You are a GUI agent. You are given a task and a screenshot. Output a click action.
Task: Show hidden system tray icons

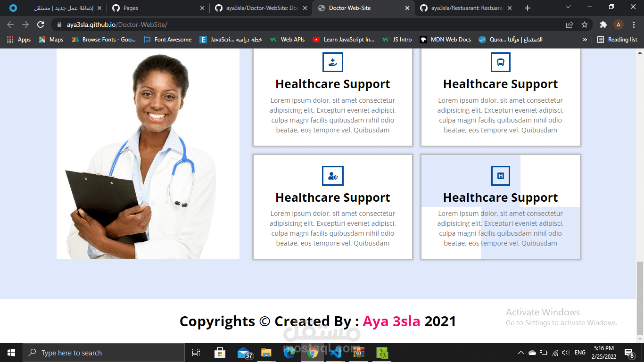tap(520, 353)
